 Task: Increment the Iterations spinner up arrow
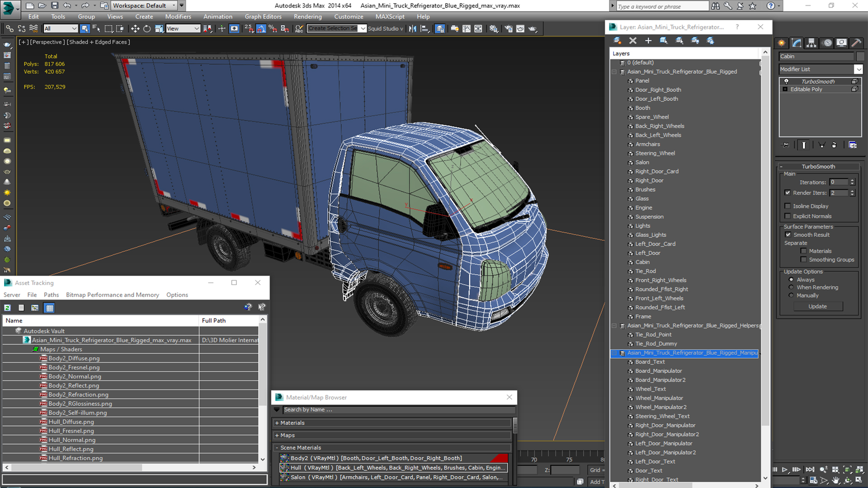tap(852, 180)
